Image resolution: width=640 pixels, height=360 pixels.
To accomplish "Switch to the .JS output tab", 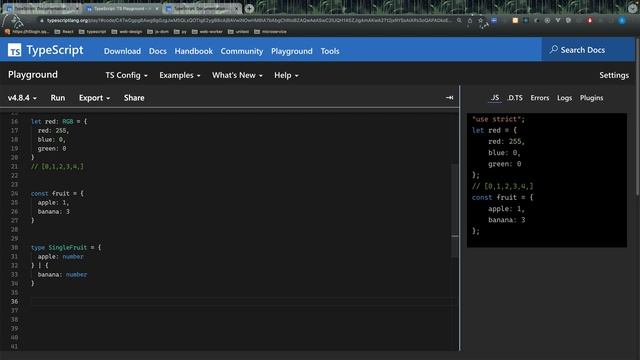I will [495, 98].
